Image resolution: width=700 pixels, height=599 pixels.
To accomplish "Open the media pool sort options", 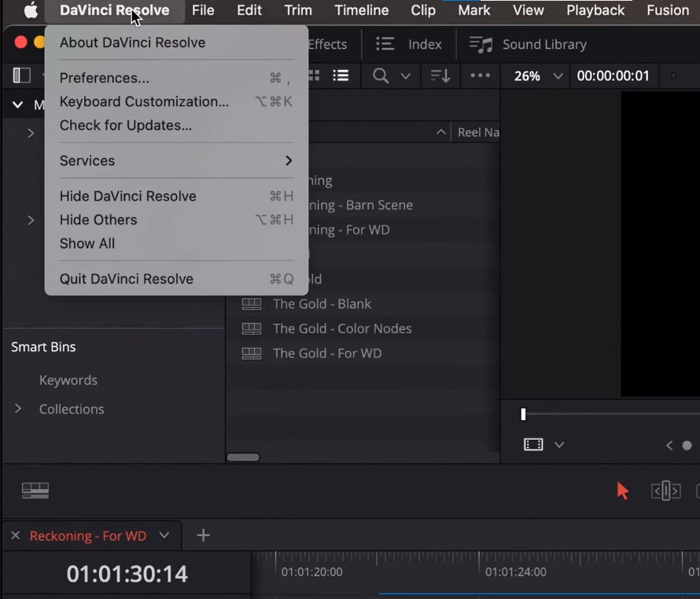I will coord(440,76).
